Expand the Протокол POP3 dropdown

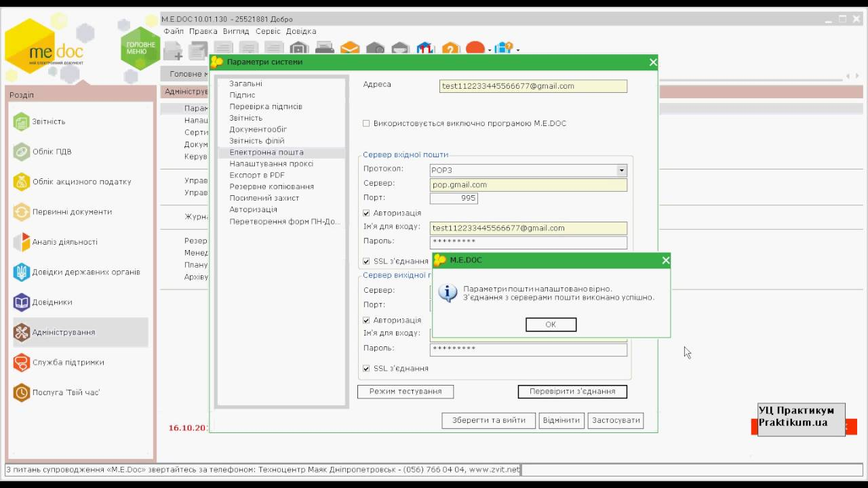coord(621,171)
